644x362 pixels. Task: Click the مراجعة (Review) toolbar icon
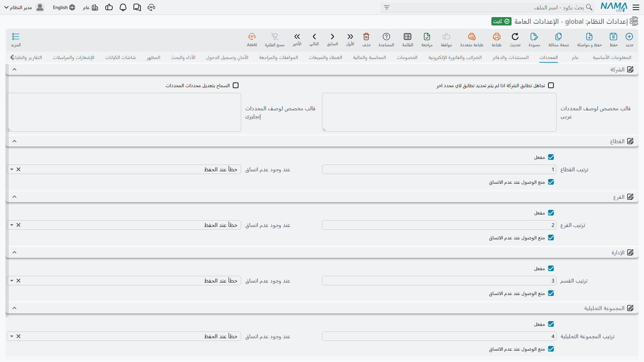(427, 37)
